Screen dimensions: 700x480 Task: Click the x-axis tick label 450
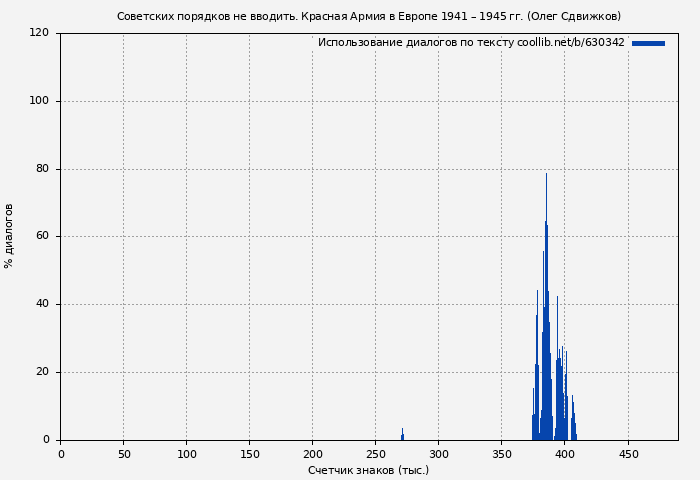pos(628,454)
